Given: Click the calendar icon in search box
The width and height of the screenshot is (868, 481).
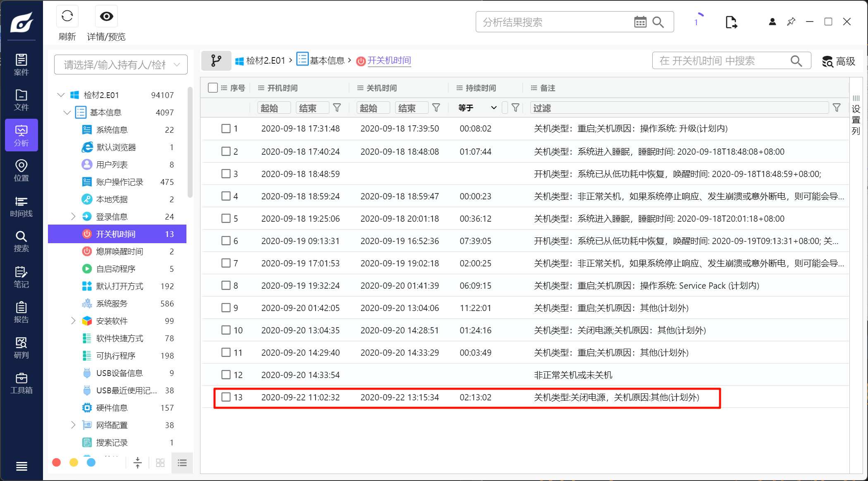Looking at the screenshot, I should 640,22.
